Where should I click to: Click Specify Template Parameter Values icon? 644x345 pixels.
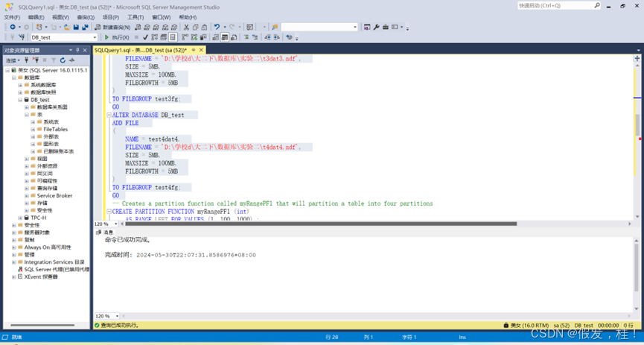click(x=290, y=37)
